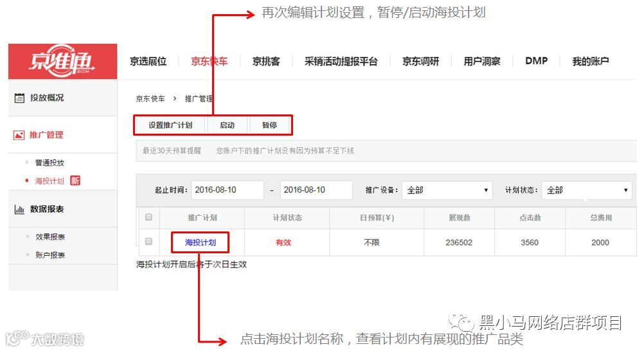Click the 京准通 logo
644x351 pixels.
tap(62, 61)
